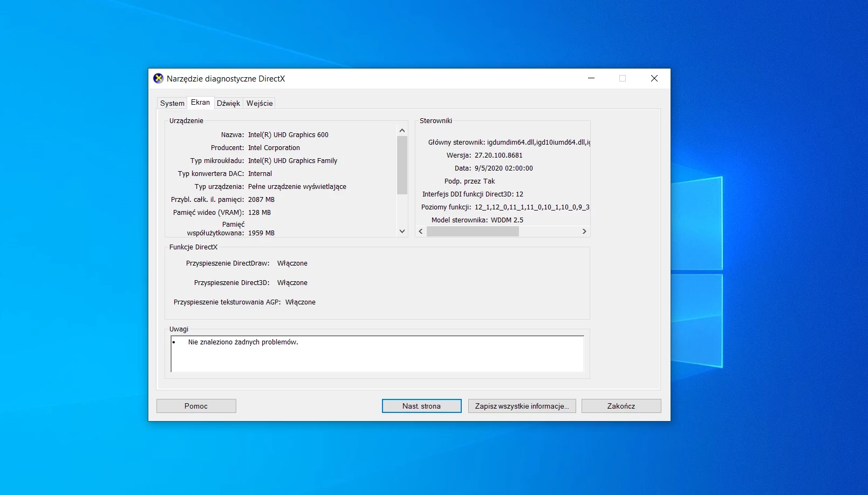
Task: Click the 128 MB VRAM value
Action: point(259,213)
